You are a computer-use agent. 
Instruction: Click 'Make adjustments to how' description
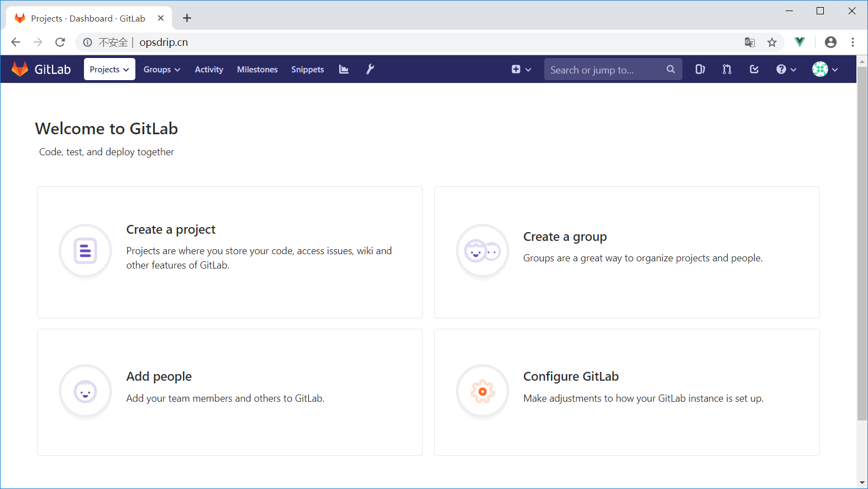coord(643,398)
